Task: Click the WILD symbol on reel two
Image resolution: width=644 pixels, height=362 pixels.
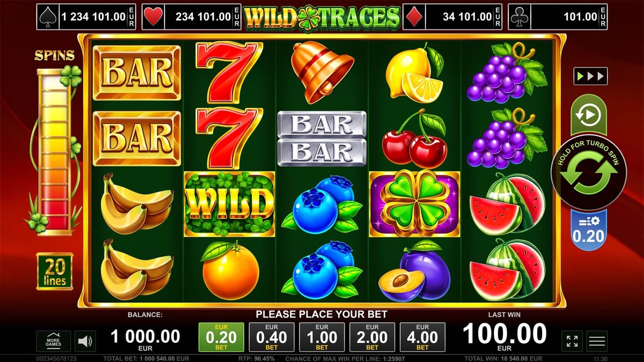Action: point(229,204)
